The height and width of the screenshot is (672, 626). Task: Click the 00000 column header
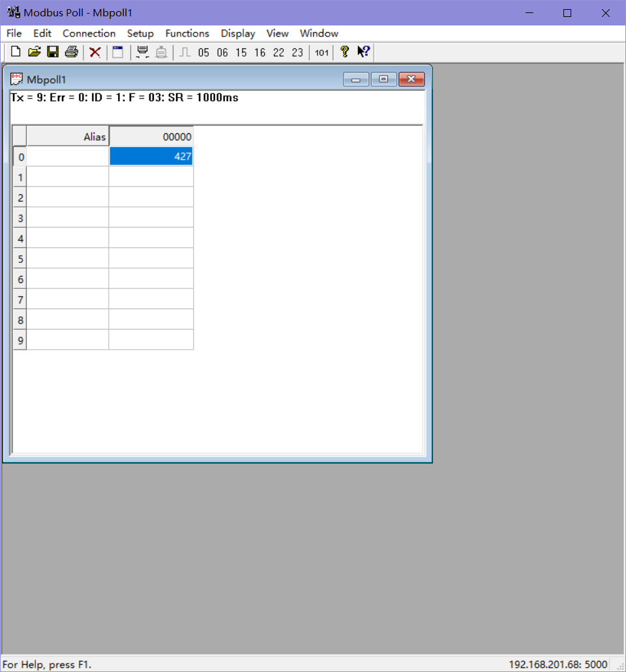click(x=151, y=137)
